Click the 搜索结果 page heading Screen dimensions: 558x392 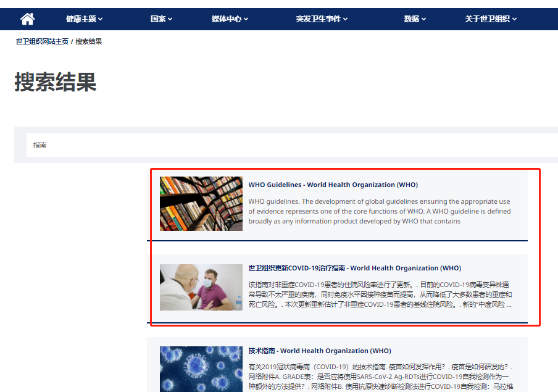click(x=56, y=82)
